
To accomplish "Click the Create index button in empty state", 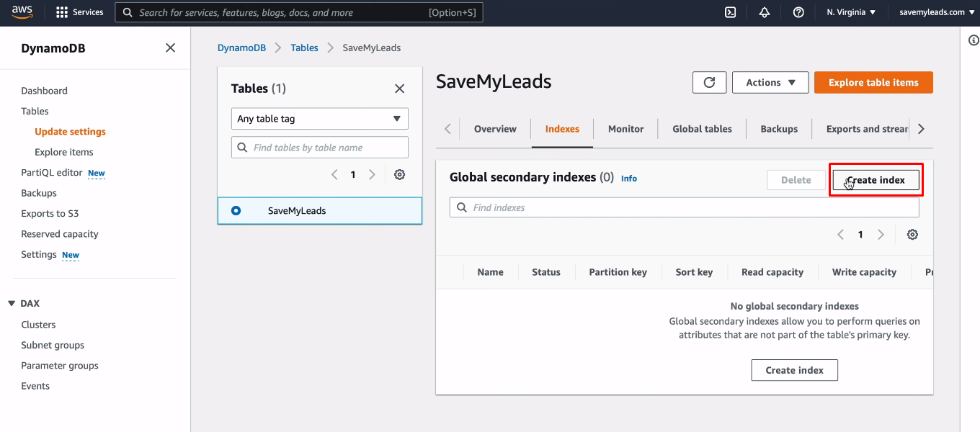I will point(794,370).
